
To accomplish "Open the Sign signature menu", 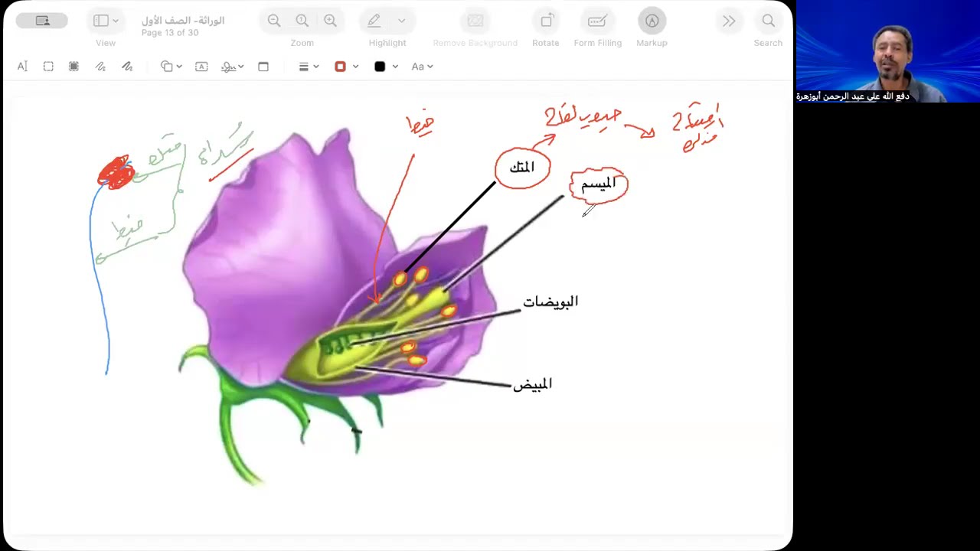I will click(x=232, y=67).
